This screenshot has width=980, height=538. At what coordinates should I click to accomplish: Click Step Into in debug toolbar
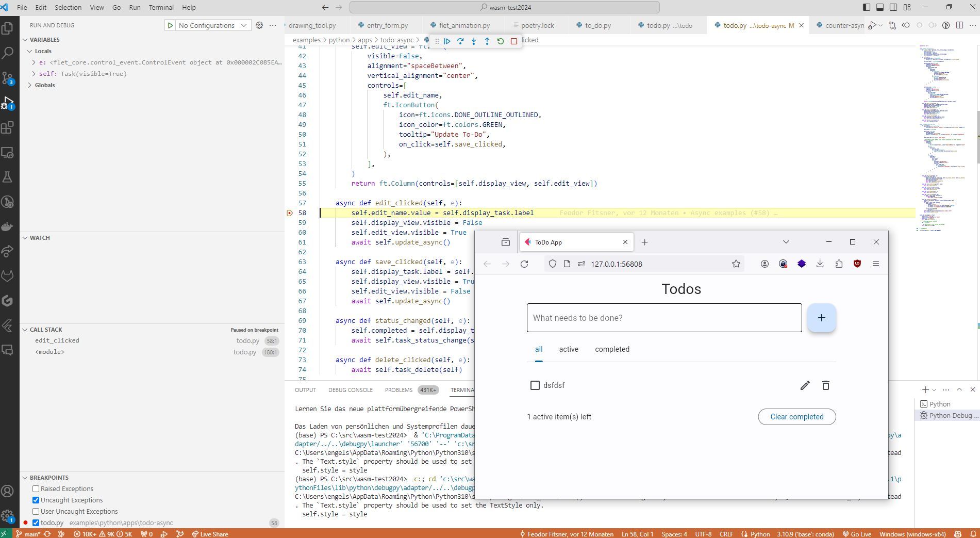click(474, 41)
